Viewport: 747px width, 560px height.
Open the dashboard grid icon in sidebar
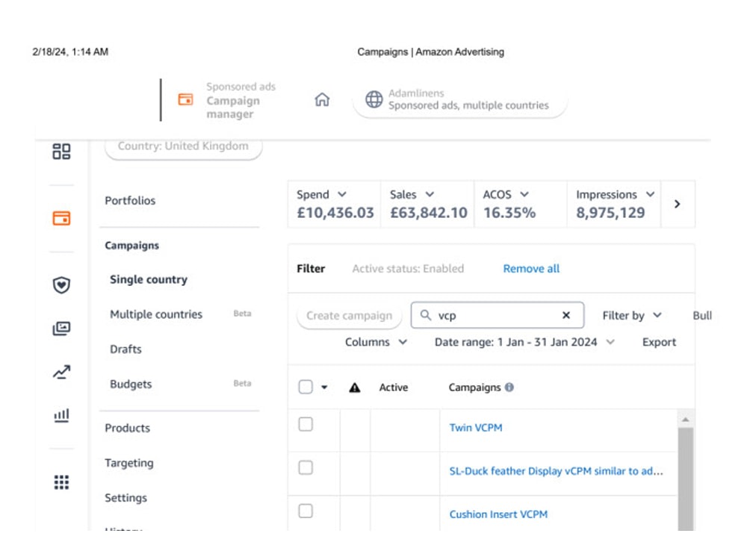pyautogui.click(x=61, y=152)
